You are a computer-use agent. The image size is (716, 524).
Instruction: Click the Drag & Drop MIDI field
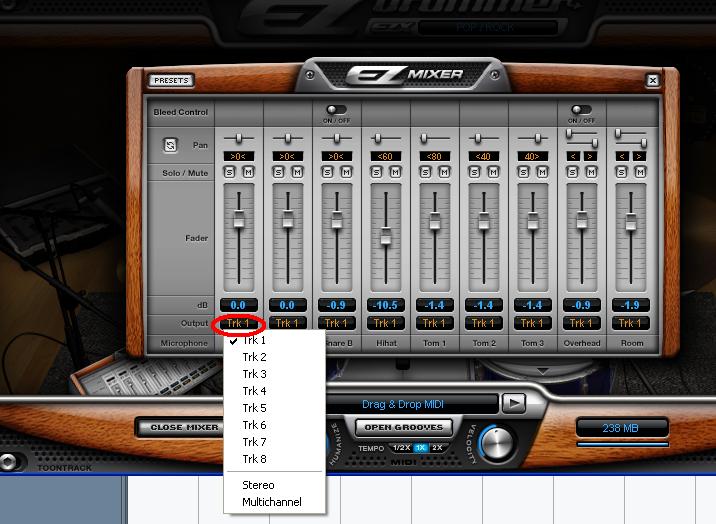click(411, 404)
